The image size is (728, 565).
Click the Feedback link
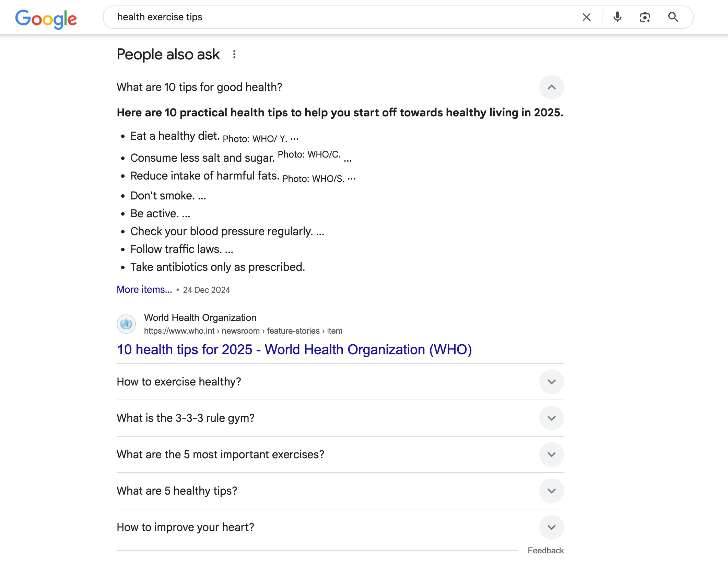pyautogui.click(x=545, y=551)
